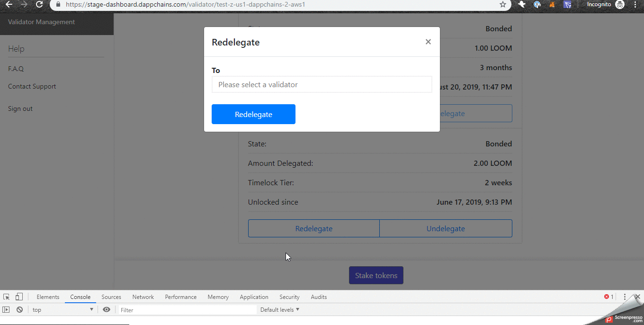This screenshot has height=325, width=644.
Task: Reload the page
Action: click(x=38, y=4)
